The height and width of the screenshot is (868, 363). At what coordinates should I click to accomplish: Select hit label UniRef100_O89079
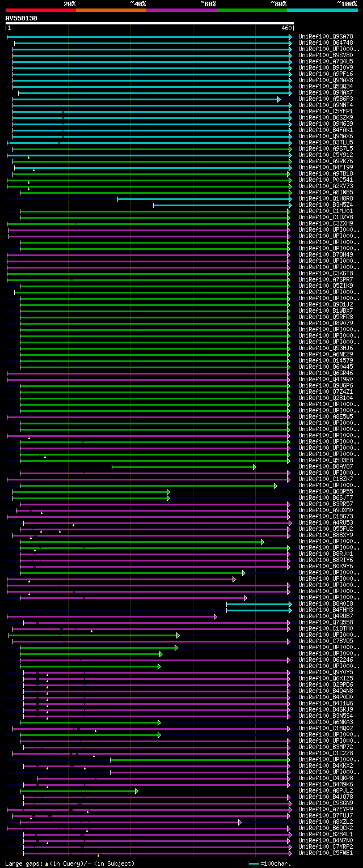coord(326,323)
